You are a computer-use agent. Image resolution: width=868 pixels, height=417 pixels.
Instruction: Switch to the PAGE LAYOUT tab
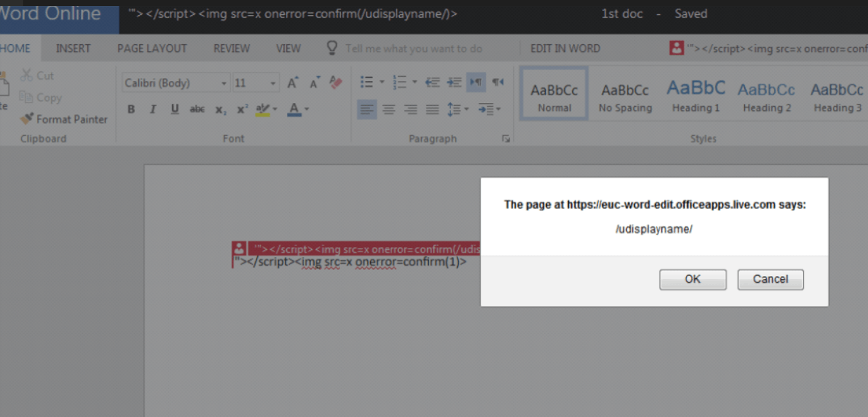click(152, 48)
